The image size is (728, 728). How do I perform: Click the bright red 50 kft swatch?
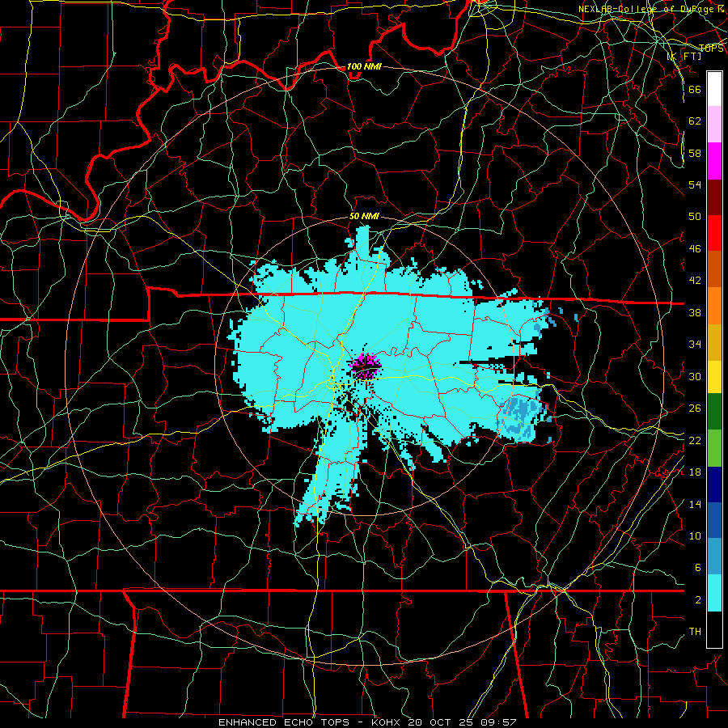pyautogui.click(x=714, y=233)
